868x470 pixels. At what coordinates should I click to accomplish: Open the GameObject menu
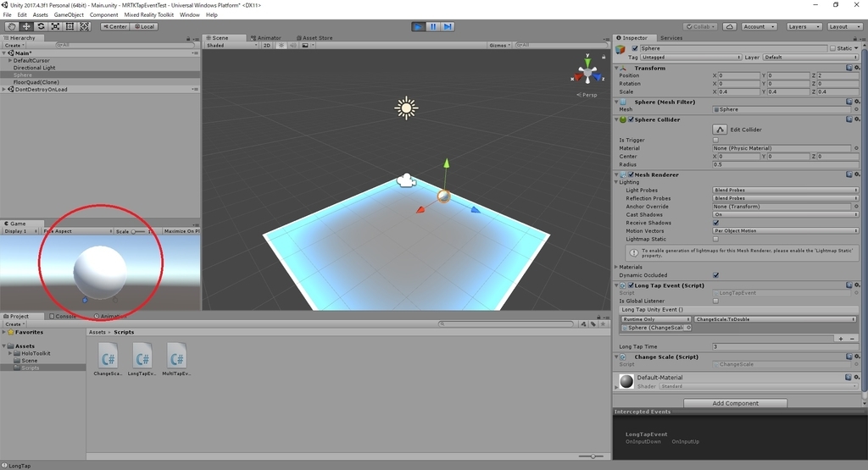pyautogui.click(x=69, y=15)
